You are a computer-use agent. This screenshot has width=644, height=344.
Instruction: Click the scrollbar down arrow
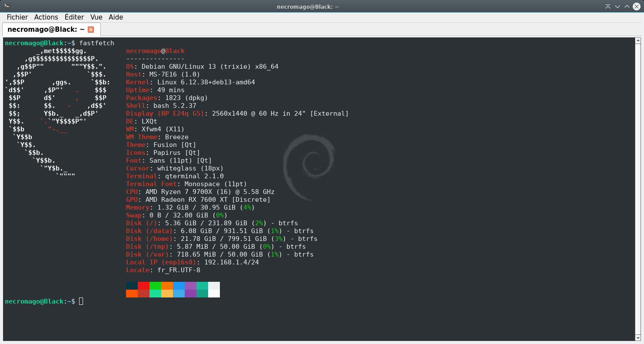(638, 337)
